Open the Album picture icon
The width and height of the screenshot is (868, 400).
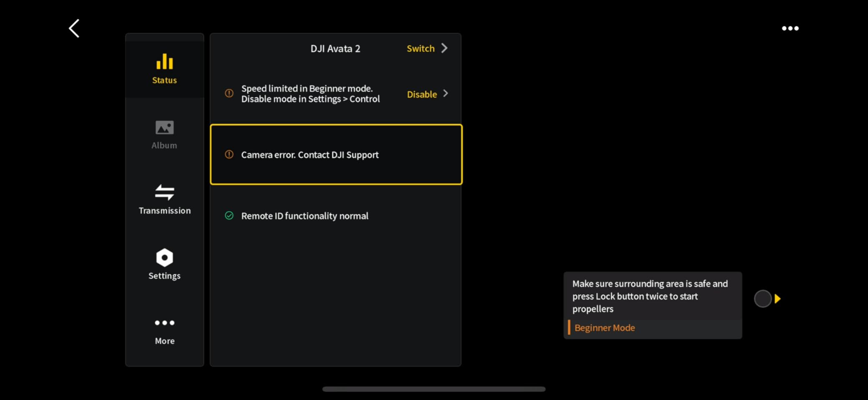point(164,127)
